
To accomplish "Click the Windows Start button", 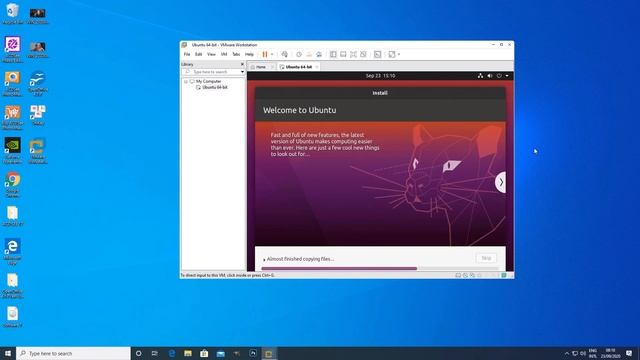I will pyautogui.click(x=8, y=353).
